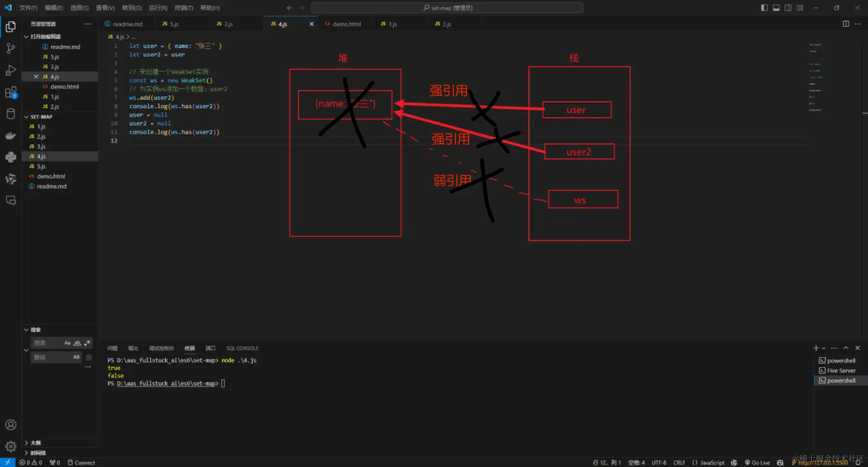Close the terminal panel

[858, 348]
